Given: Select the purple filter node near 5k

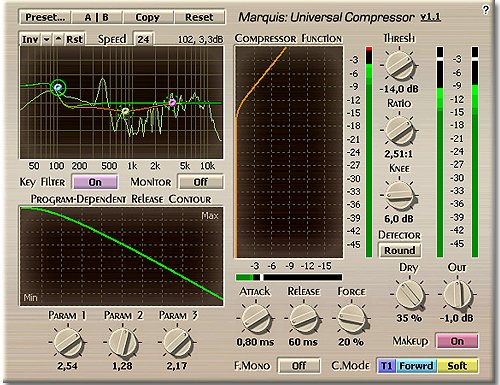Looking at the screenshot, I should 172,103.
